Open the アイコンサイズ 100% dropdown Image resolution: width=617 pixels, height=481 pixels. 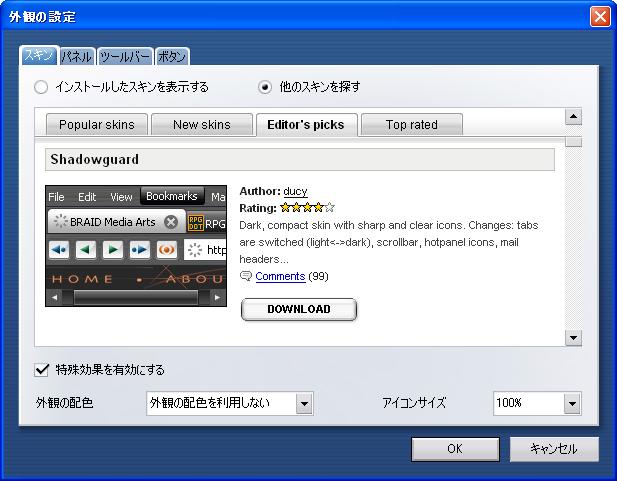[537, 403]
